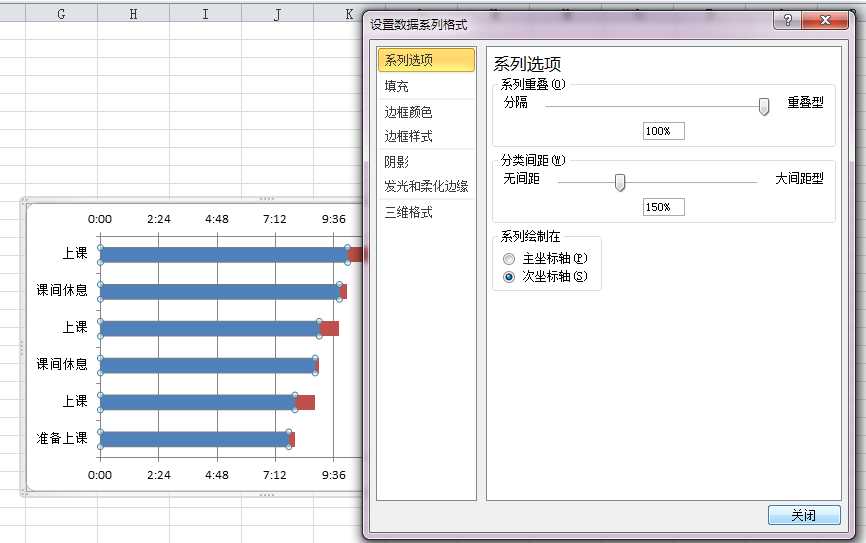The image size is (866, 543).
Task: Click the 100% overlap input field
Action: click(x=663, y=131)
